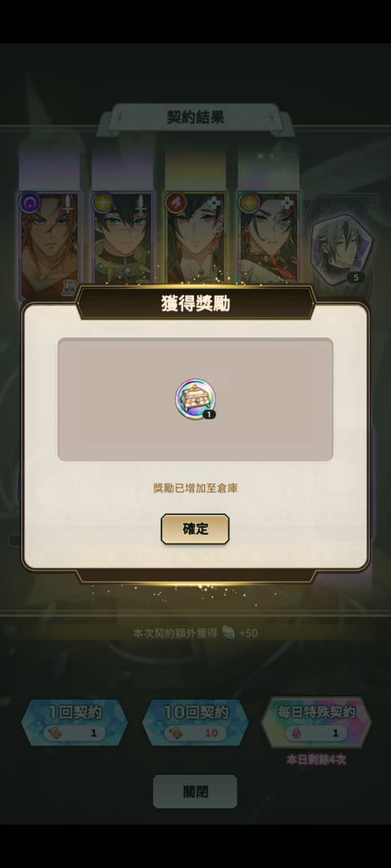Tap the treasure chest reward icon
The width and height of the screenshot is (391, 868).
pos(195,398)
